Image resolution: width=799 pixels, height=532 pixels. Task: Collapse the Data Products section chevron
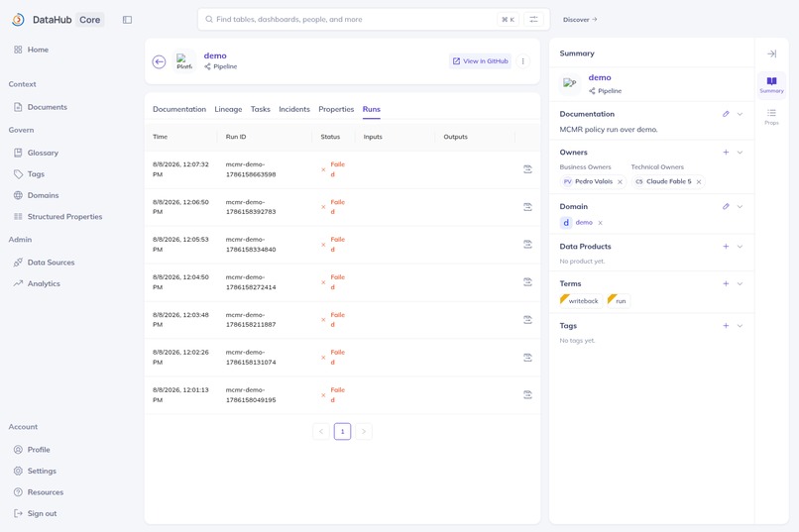(740, 247)
